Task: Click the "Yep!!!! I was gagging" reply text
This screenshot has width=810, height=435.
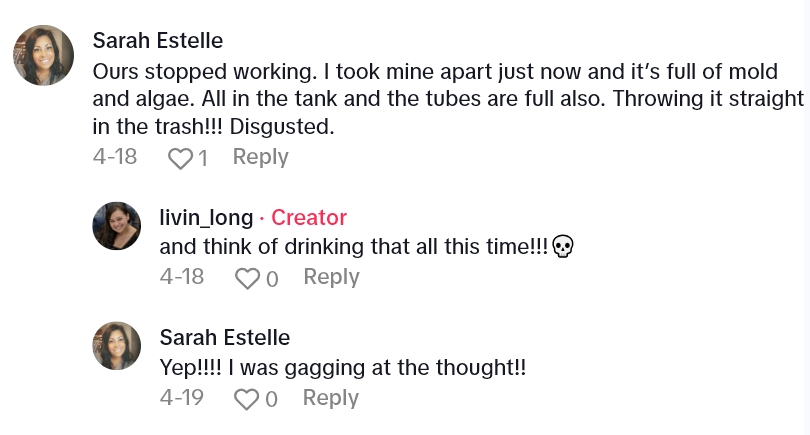Action: (x=342, y=367)
